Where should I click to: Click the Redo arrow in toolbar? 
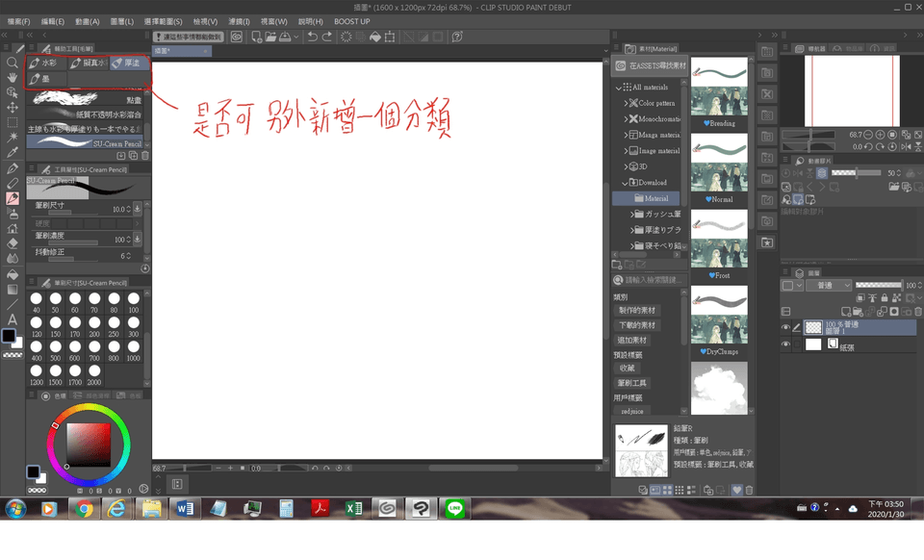[327, 37]
